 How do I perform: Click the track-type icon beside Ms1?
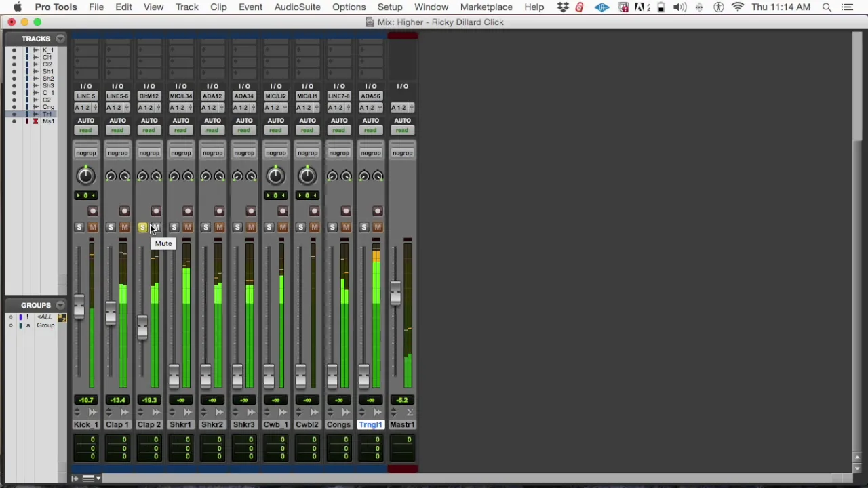(35, 121)
